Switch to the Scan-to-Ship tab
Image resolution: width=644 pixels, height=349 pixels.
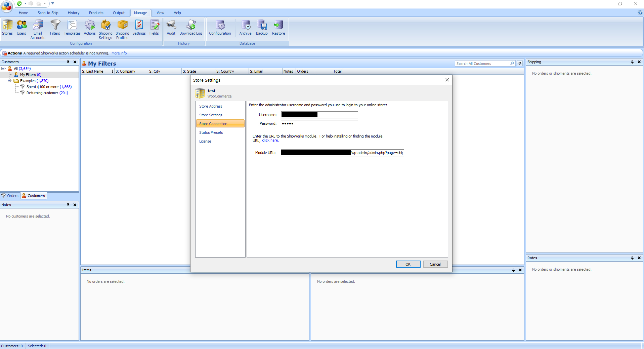pos(48,13)
